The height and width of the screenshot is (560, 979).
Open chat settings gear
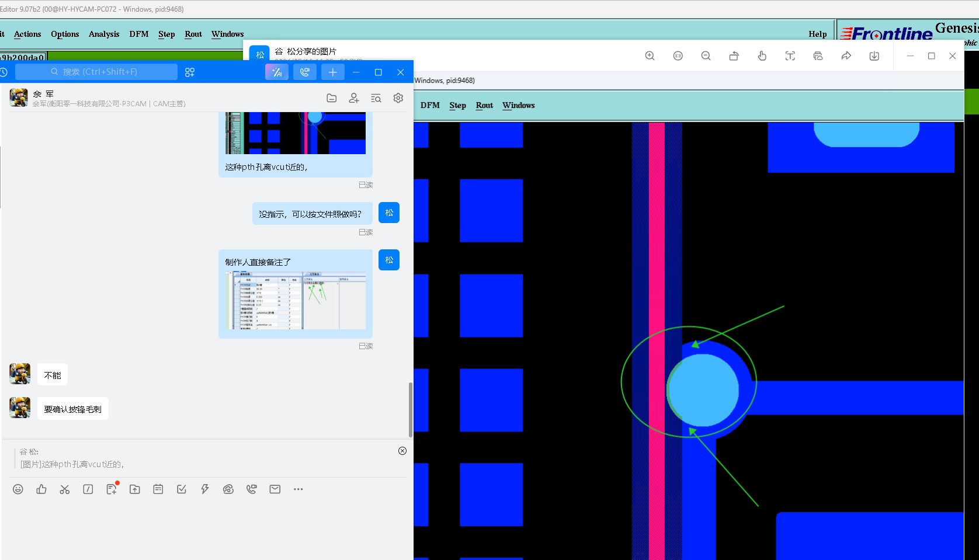tap(398, 98)
